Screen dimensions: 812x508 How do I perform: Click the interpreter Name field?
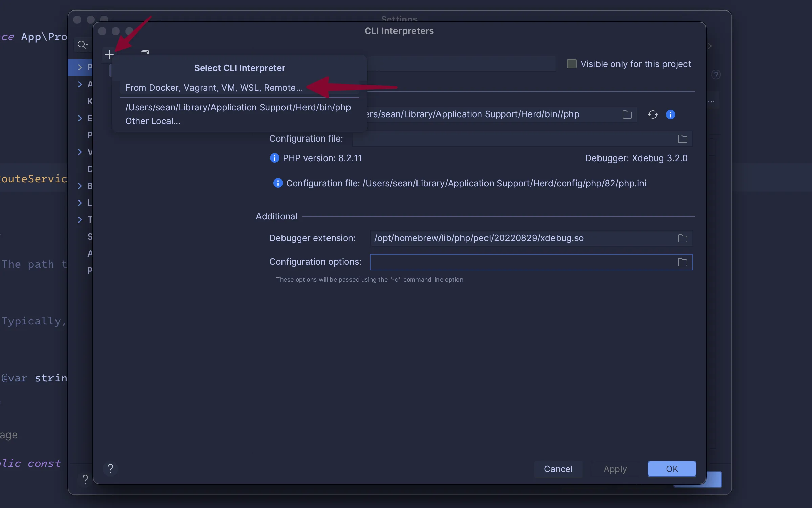tap(461, 64)
